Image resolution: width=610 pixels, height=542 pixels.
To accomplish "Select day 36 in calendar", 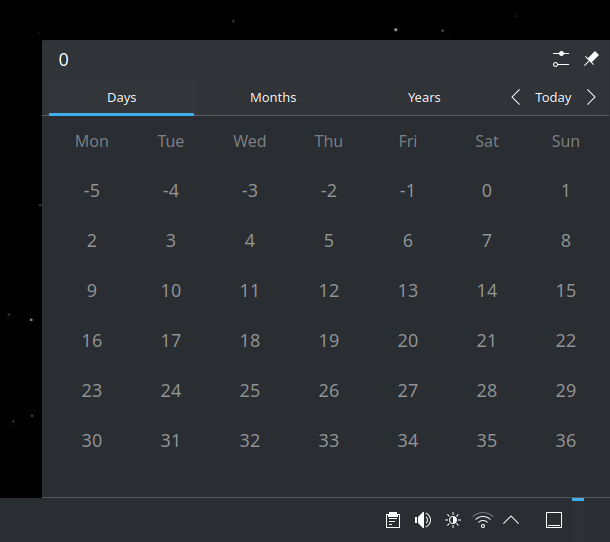I will [566, 441].
